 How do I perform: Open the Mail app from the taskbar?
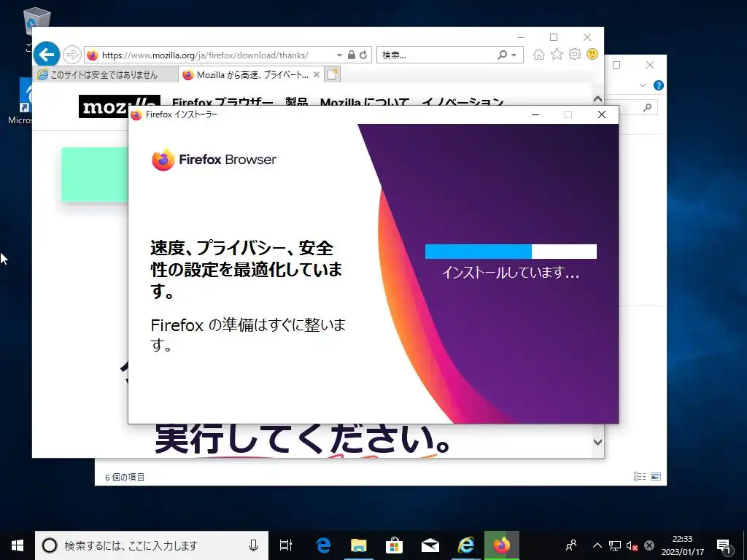[x=430, y=545]
